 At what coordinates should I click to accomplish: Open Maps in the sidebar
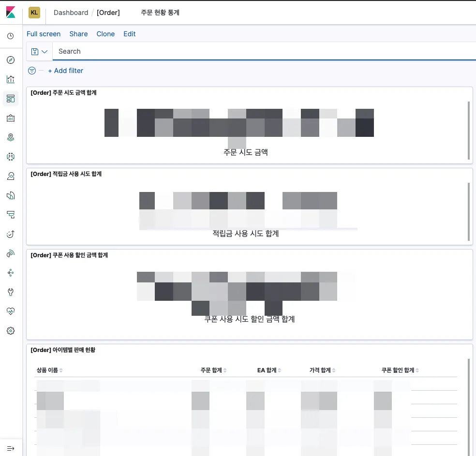tap(11, 137)
